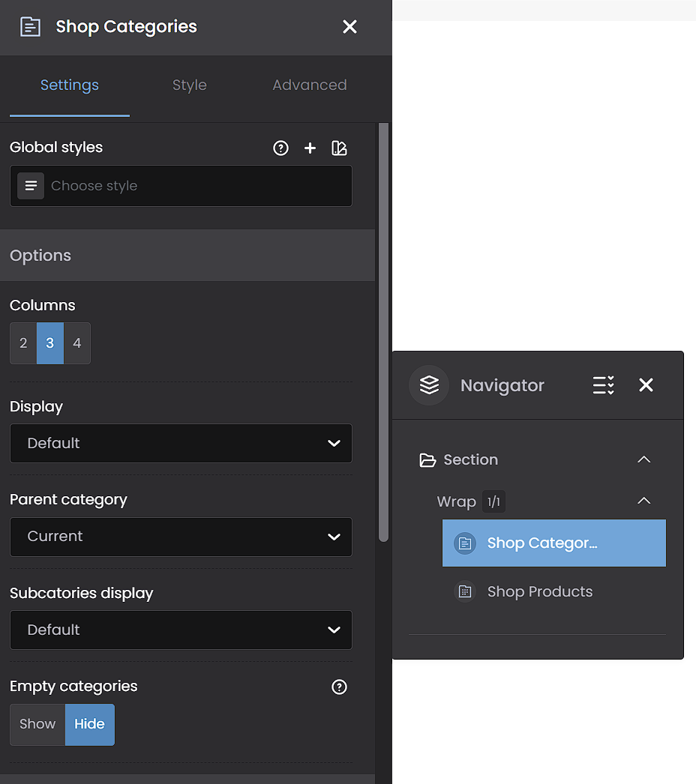Click the Shop Categories header document icon
696x784 pixels.
point(30,26)
